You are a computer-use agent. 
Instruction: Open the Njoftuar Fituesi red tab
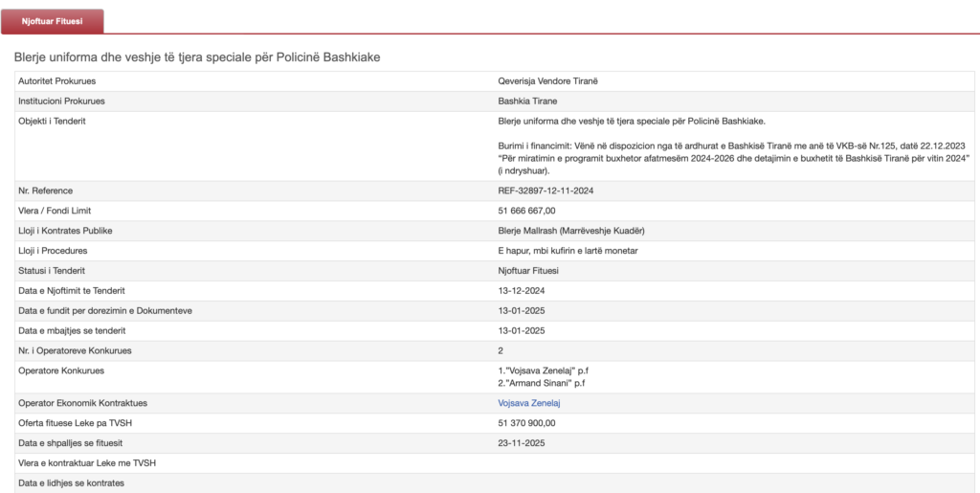pos(52,20)
